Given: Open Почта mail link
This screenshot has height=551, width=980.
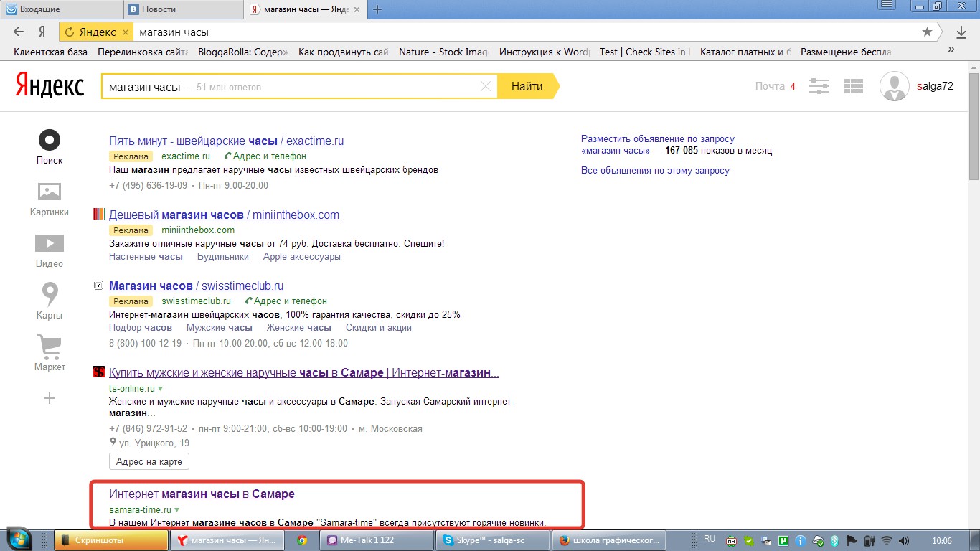Looking at the screenshot, I should pyautogui.click(x=770, y=86).
